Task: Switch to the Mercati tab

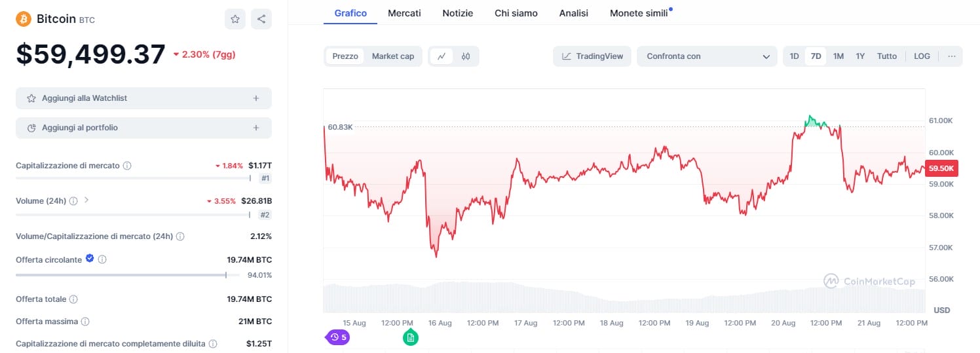Action: 404,13
